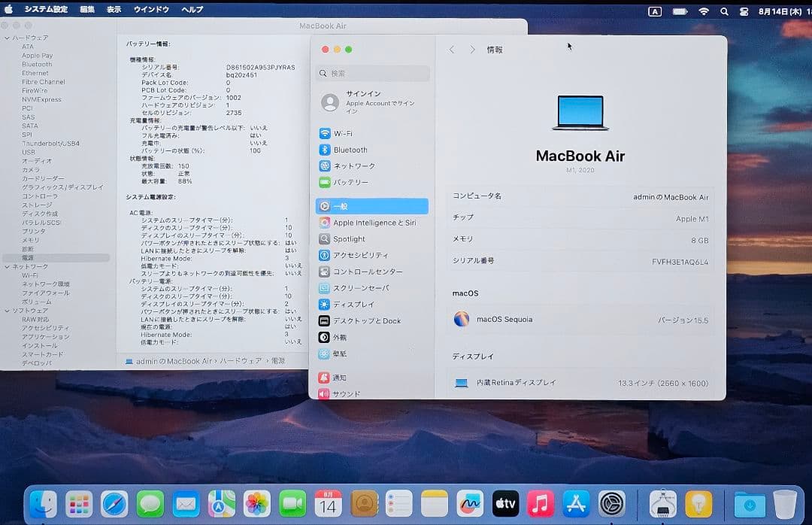The image size is (812, 525).
Task: Click the Wi-Fi icon in the menu bar
Action: tap(705, 11)
